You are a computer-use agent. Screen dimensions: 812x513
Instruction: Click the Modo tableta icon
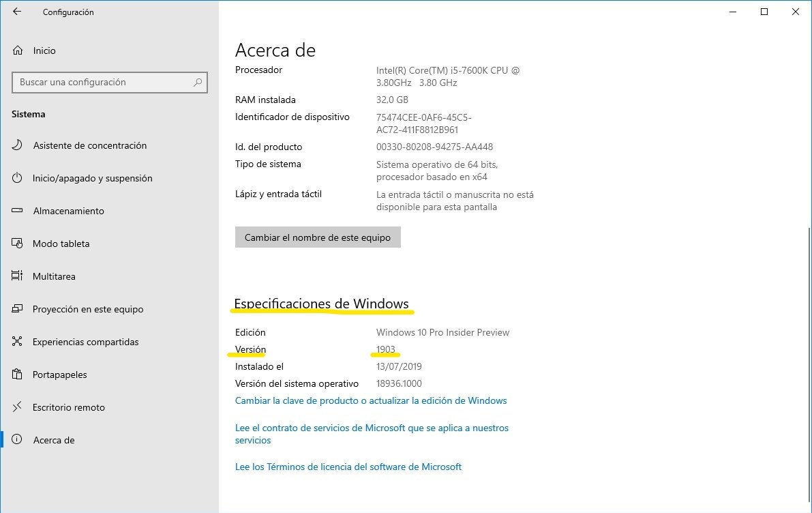point(18,244)
